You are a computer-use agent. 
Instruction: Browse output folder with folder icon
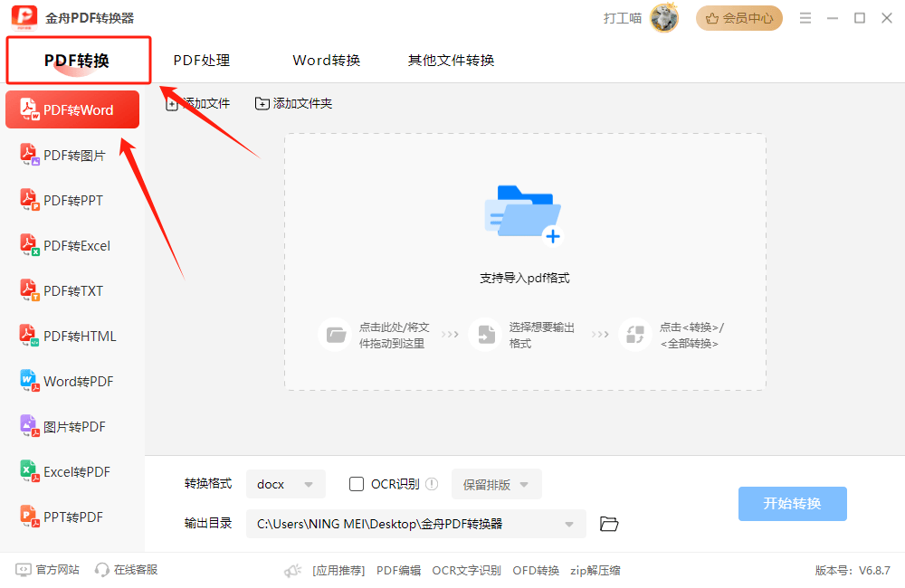pos(609,524)
